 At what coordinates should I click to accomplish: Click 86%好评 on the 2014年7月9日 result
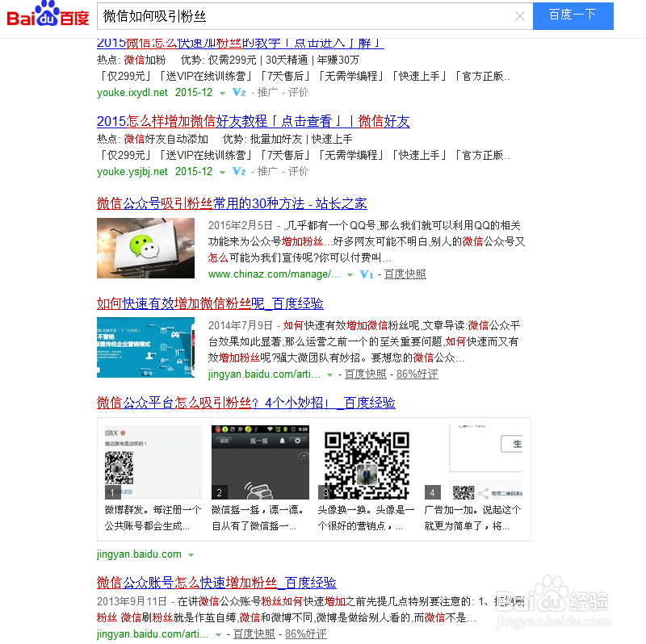tap(417, 374)
